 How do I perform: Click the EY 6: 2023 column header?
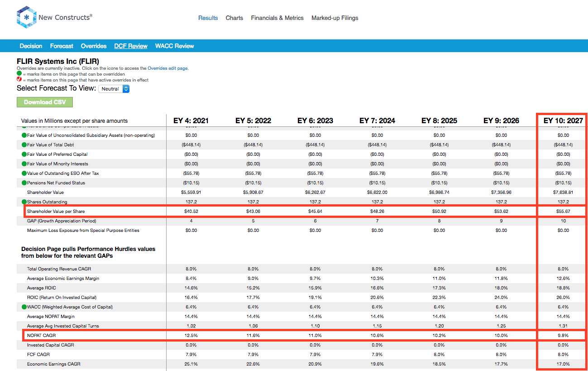pyautogui.click(x=315, y=120)
